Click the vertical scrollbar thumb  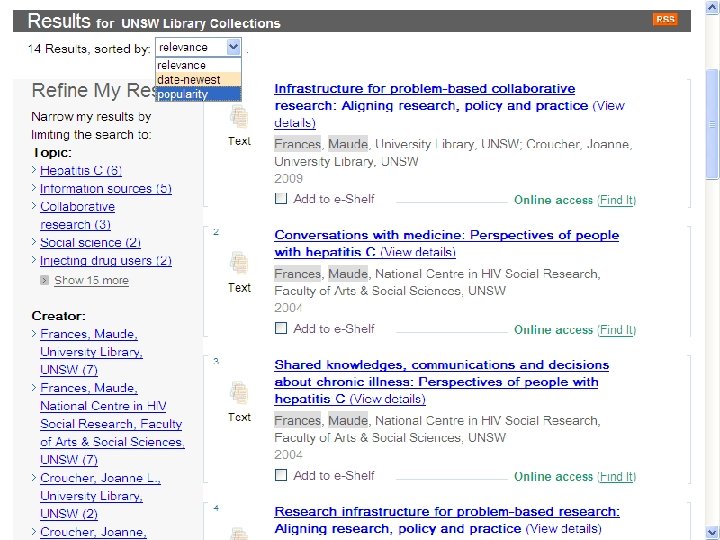[712, 124]
